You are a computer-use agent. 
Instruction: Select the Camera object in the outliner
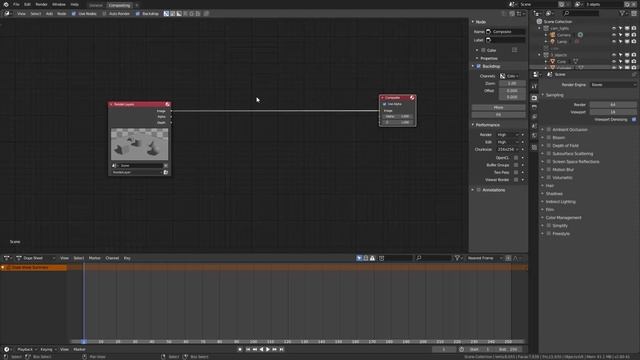coord(564,35)
